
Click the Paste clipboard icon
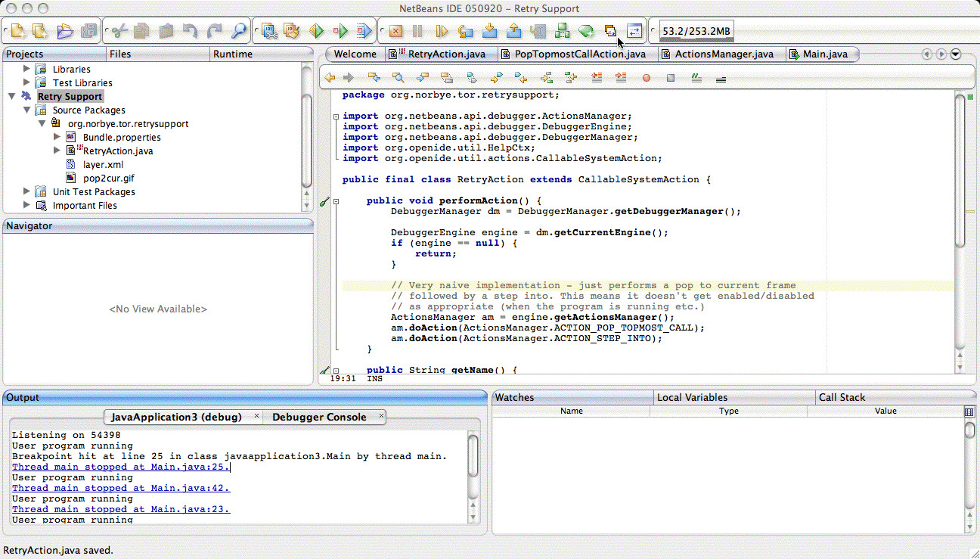click(x=166, y=31)
